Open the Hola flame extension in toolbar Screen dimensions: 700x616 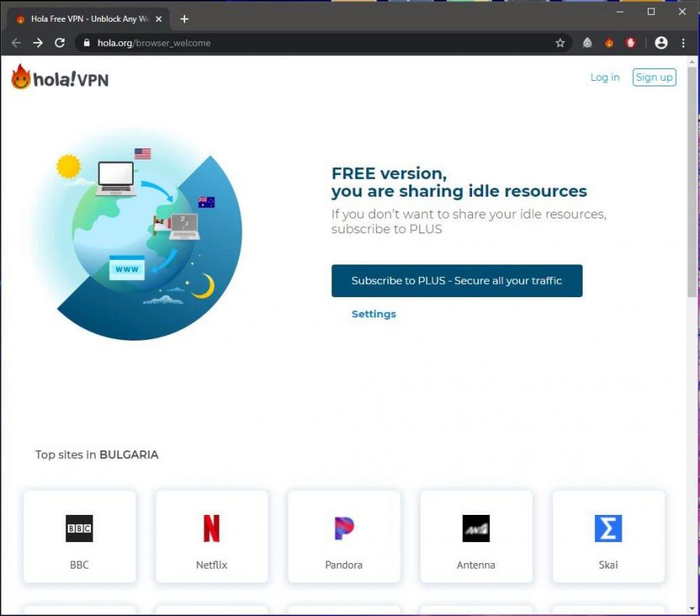click(609, 43)
